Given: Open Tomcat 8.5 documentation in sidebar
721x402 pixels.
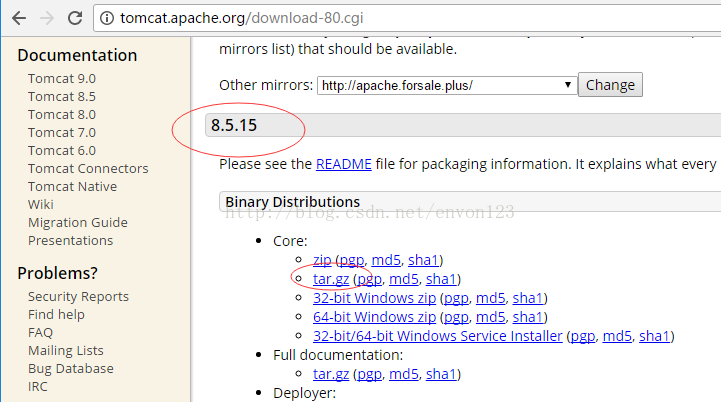Looking at the screenshot, I should point(62,97).
